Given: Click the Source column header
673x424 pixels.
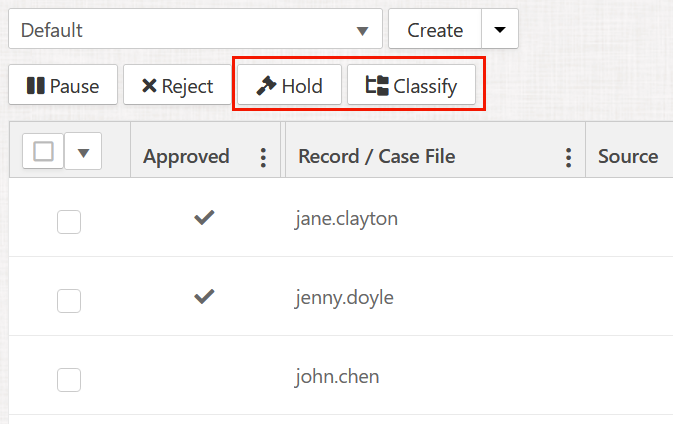Looking at the screenshot, I should point(627,157).
